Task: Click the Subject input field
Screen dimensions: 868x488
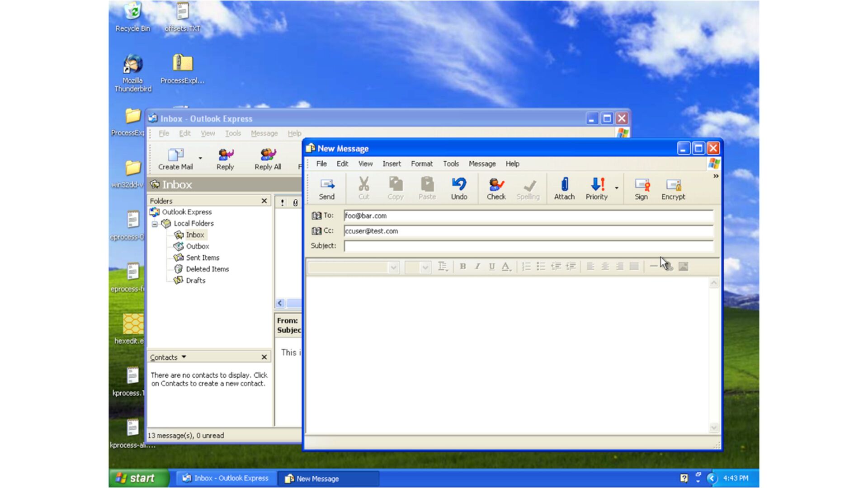Action: (528, 246)
